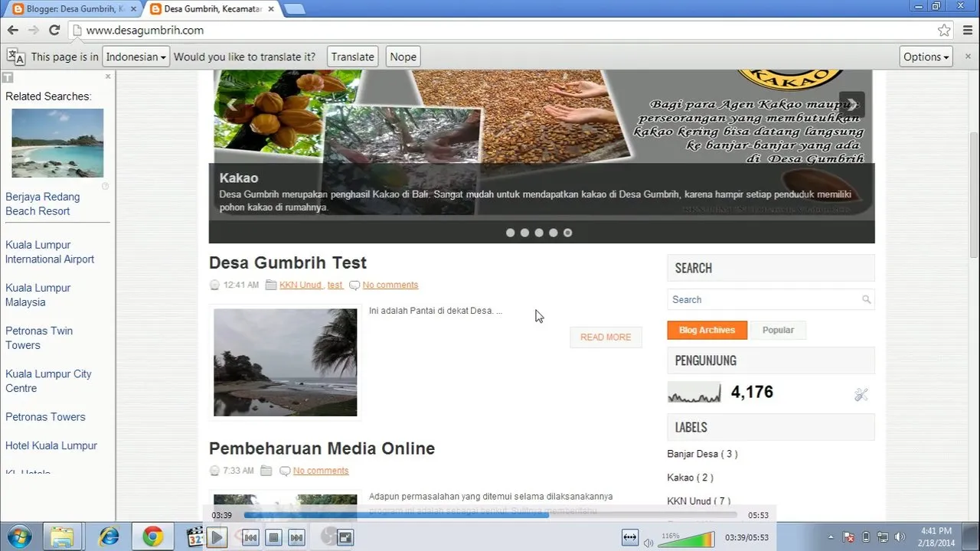Open Internet Explorer from the taskbar
The height and width of the screenshot is (551, 980).
(109, 537)
